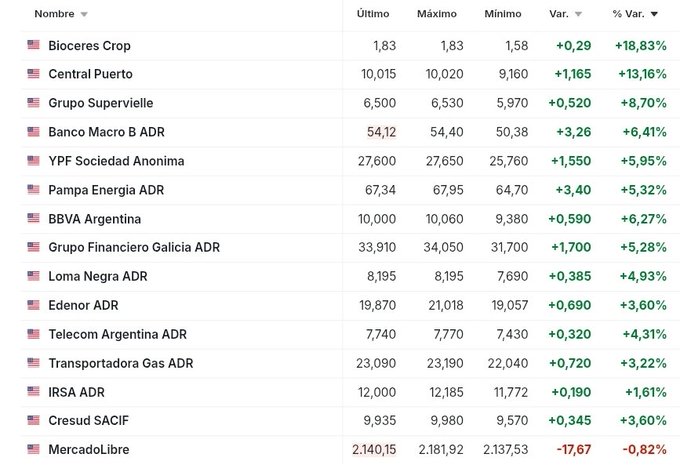Click the flag icon beside BBVA Argentina
This screenshot has height=472, width=680.
(33, 219)
